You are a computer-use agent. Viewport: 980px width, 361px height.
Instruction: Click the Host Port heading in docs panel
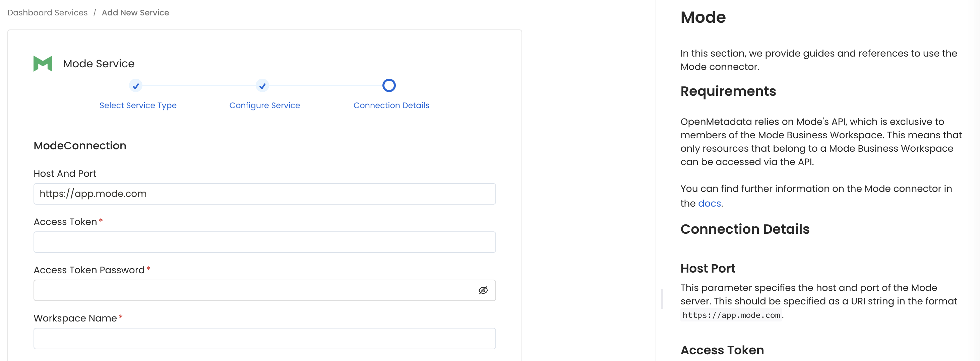[x=707, y=268]
